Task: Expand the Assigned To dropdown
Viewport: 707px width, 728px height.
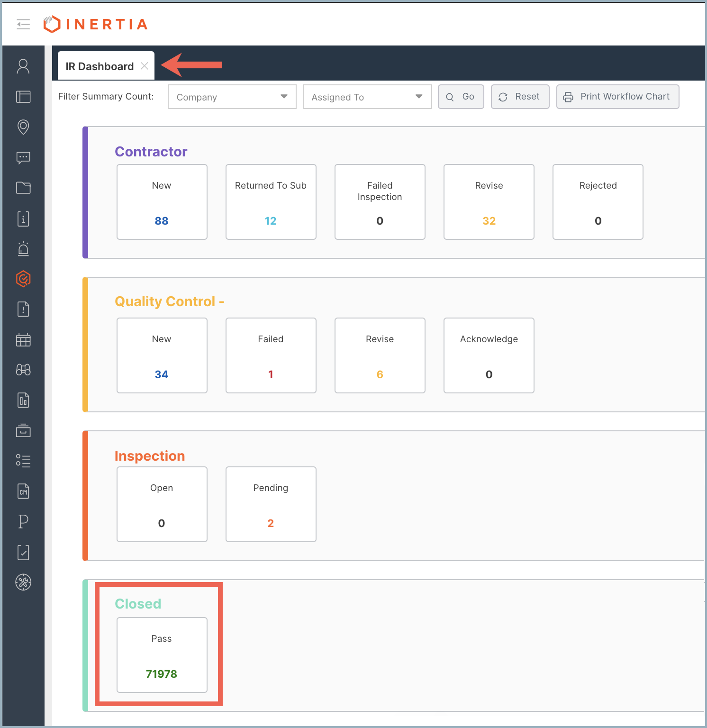Action: coord(367,97)
